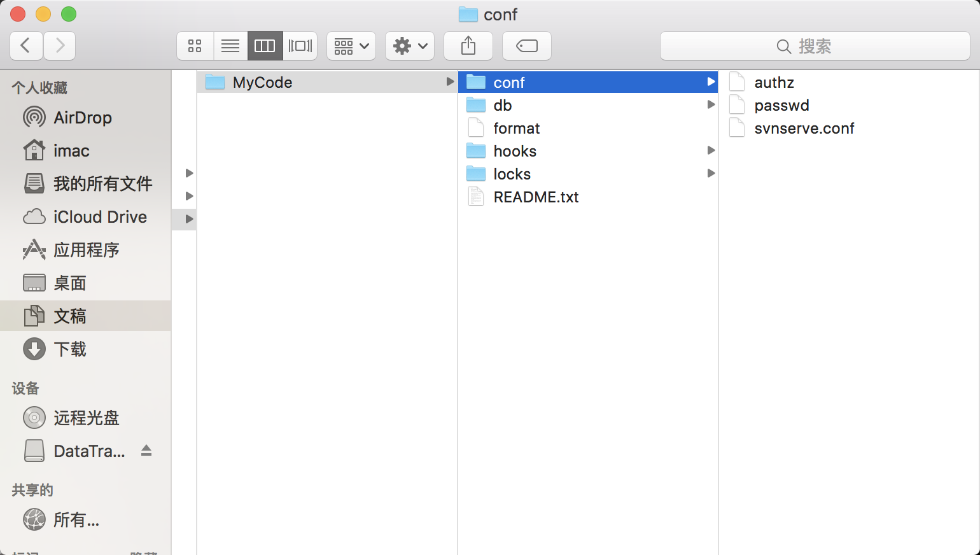980x555 pixels.
Task: Select 文稿 in the sidebar
Action: click(x=85, y=316)
